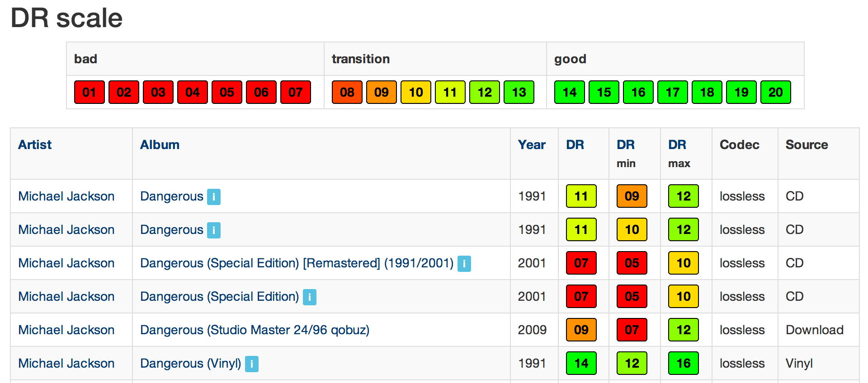Screen dimensions: 868x383
Task: Select orange 08 badge in DR scale legend
Action: 347,92
